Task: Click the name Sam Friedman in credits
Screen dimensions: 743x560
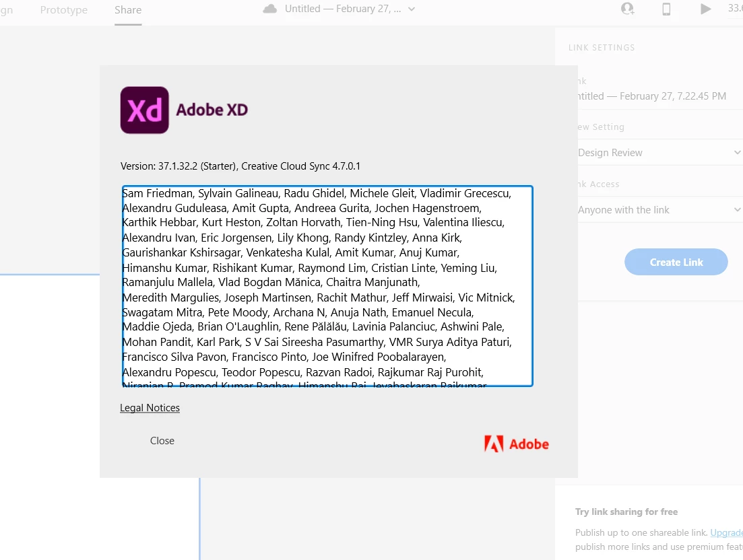Action: coord(158,193)
